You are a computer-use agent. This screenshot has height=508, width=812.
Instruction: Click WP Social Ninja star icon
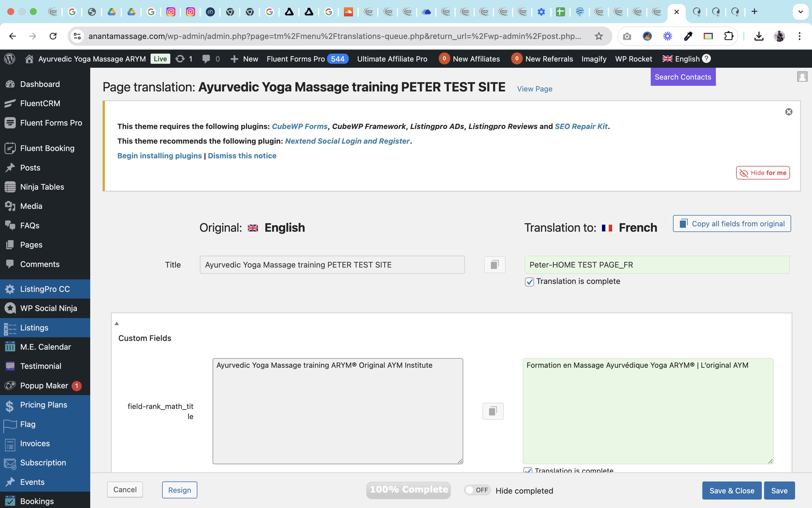10,308
